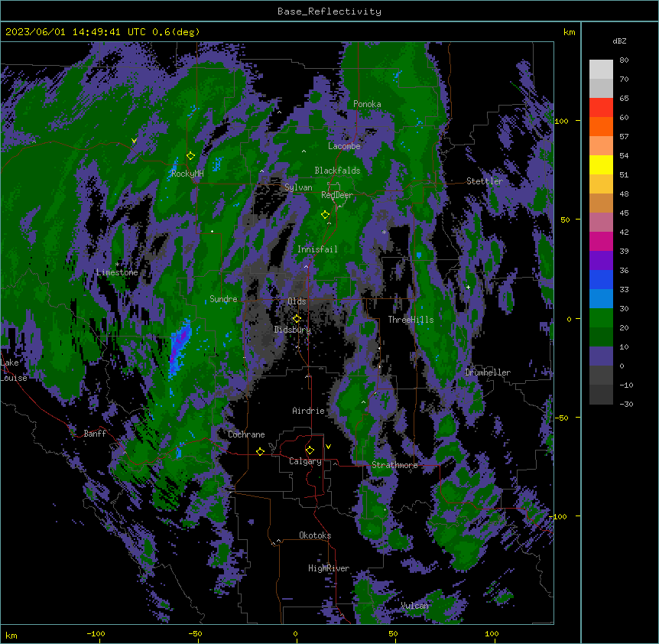Click the Lake Louise label
This screenshot has height=644, width=659.
[14, 370]
